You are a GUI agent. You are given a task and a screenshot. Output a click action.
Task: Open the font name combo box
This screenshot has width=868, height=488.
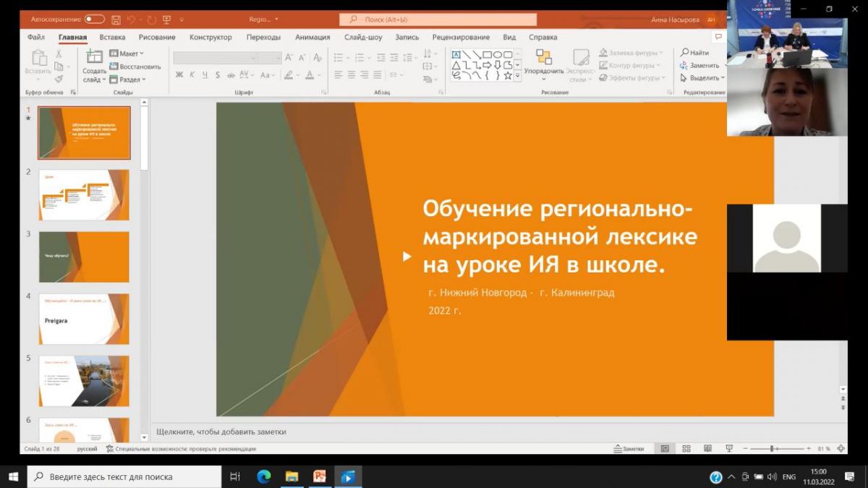click(215, 58)
